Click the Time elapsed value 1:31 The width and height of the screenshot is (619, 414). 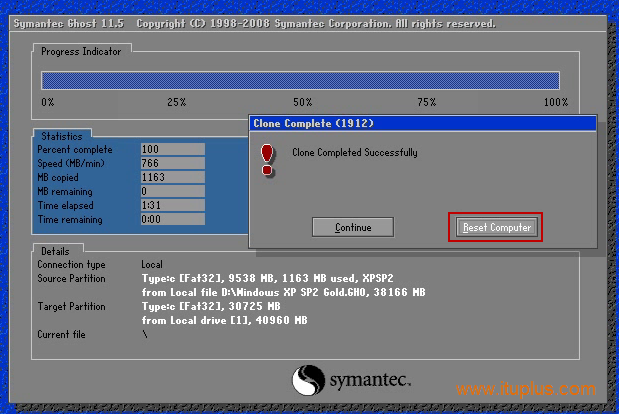(x=173, y=205)
